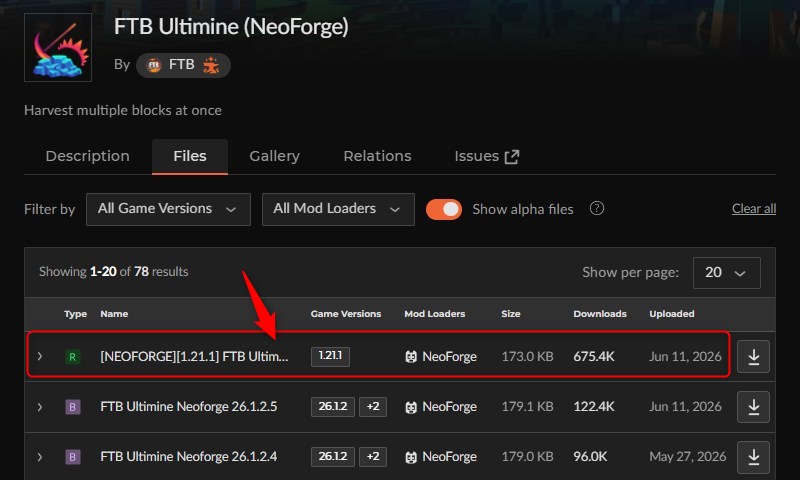Open the Gallery tab
The width and height of the screenshot is (800, 480).
[x=274, y=156]
